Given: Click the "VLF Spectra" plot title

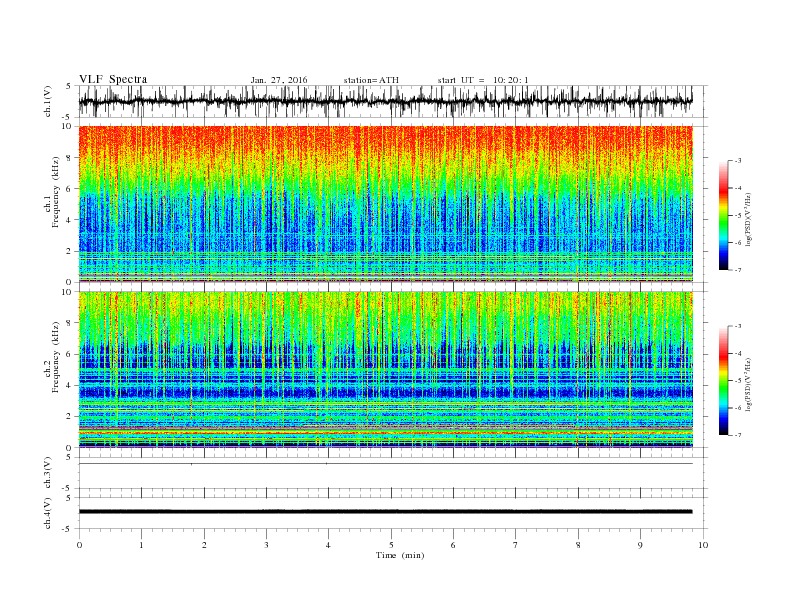Looking at the screenshot, I should click(x=113, y=79).
